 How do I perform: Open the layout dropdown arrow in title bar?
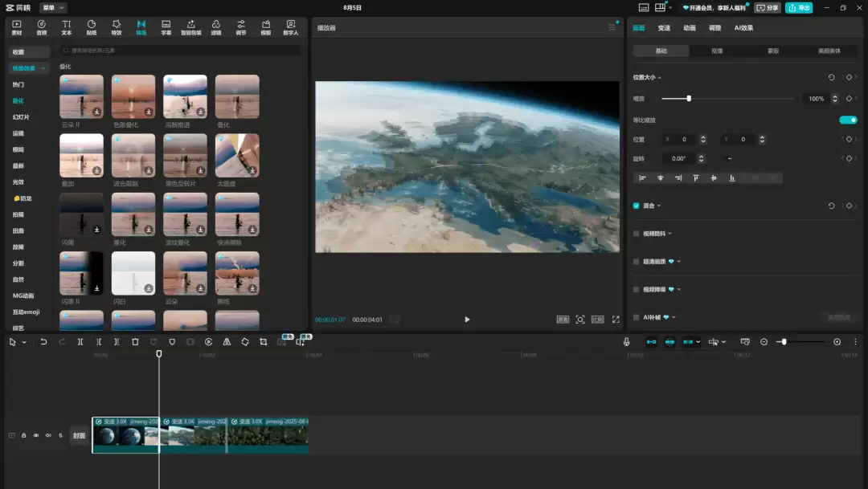[x=670, y=8]
